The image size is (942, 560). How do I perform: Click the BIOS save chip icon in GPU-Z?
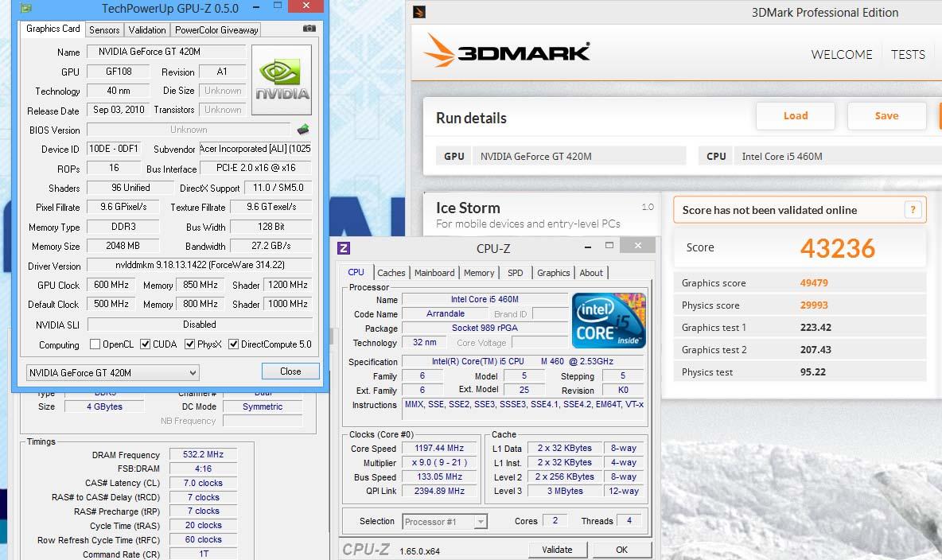click(303, 129)
